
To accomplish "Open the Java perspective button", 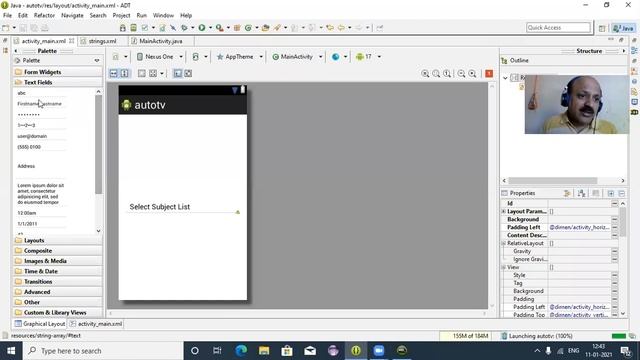I will [x=624, y=28].
